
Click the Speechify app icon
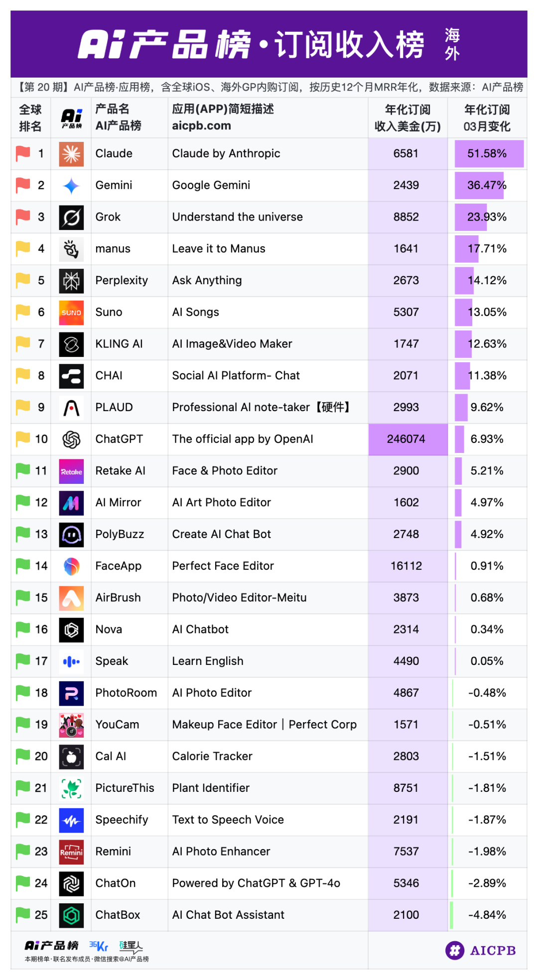coord(71,820)
